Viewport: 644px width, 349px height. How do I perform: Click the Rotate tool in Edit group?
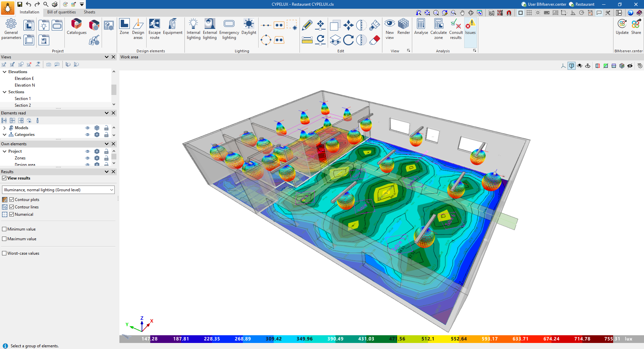tap(348, 40)
